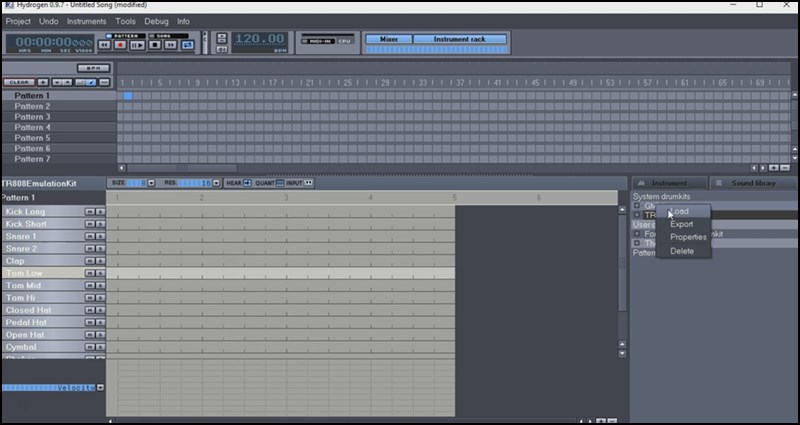The width and height of the screenshot is (800, 425).
Task: Expand the GMkit drumkit tree node
Action: point(637,205)
